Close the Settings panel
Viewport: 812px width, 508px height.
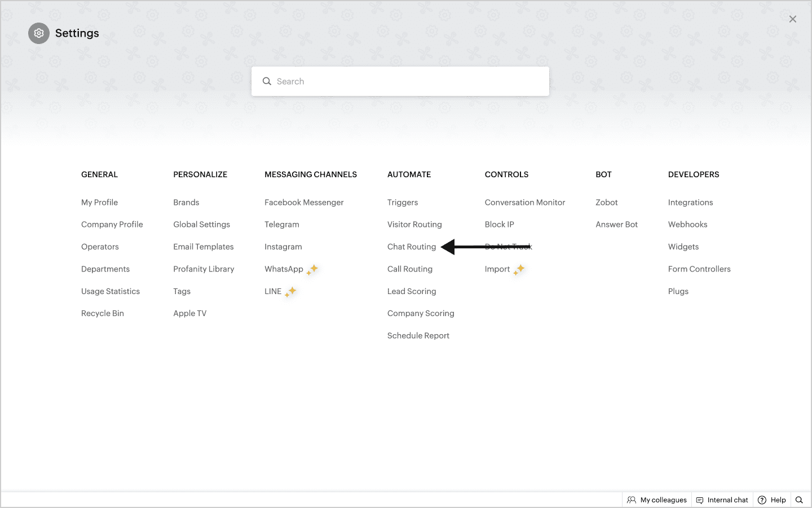click(x=793, y=19)
